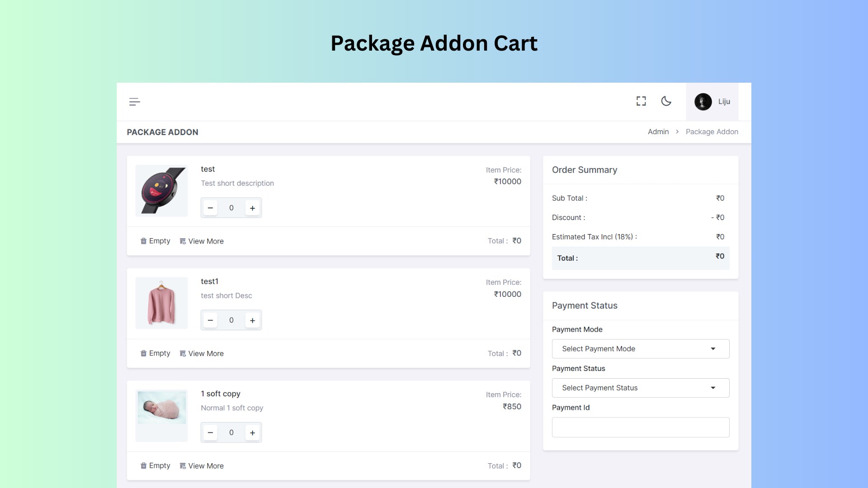
Task: Click View More under the test product
Action: point(206,241)
